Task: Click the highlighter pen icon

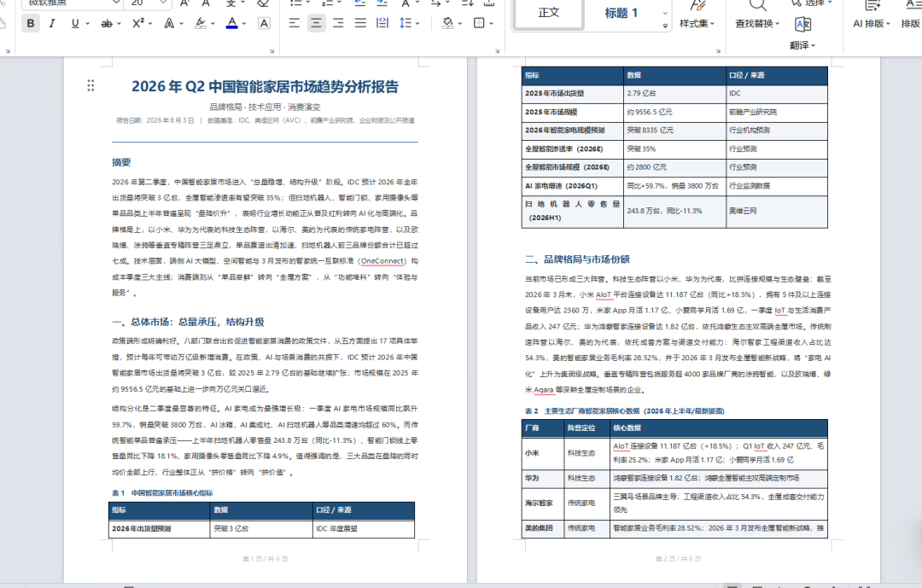Action: tap(201, 24)
